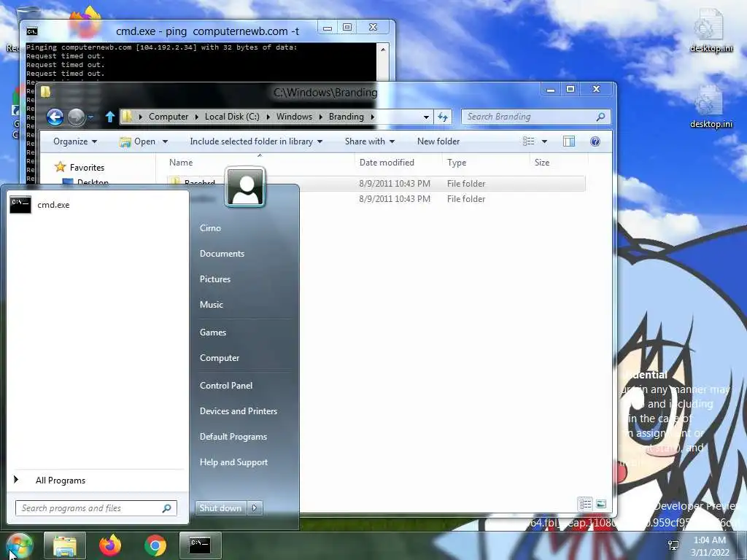Screen dimensions: 747x560
Task: Sort by Date modified column
Action: [387, 163]
